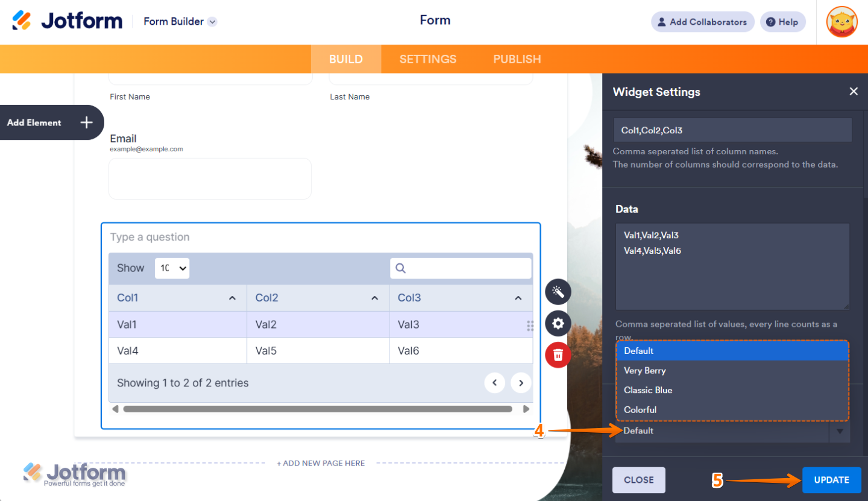
Task: Click the ADD NEW PAGE HERE link
Action: tap(321, 463)
